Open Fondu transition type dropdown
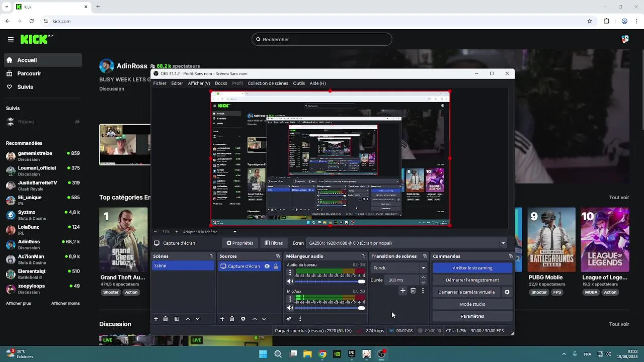Viewport: 644px width, 362px height. point(399,268)
